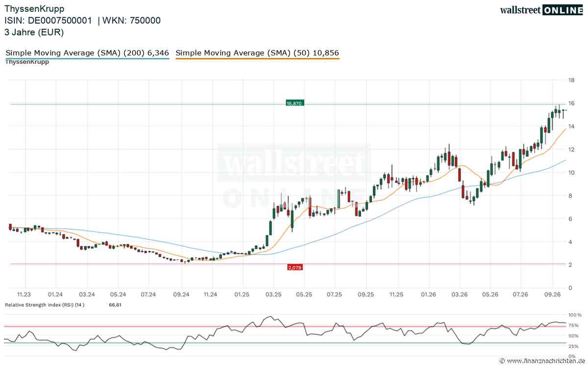
Task: Click the RSI 50% scale label
Action: [x=574, y=336]
